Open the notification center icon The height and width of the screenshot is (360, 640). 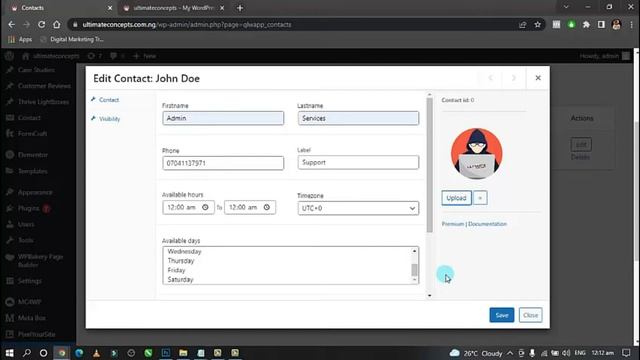pyautogui.click(x=626, y=353)
